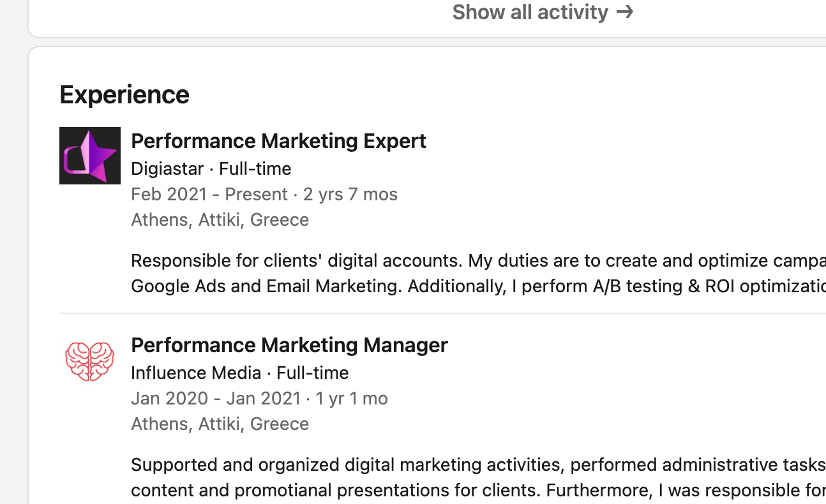This screenshot has width=826, height=504.
Task: Open the Performance Marketing Expert position title
Action: tap(278, 140)
